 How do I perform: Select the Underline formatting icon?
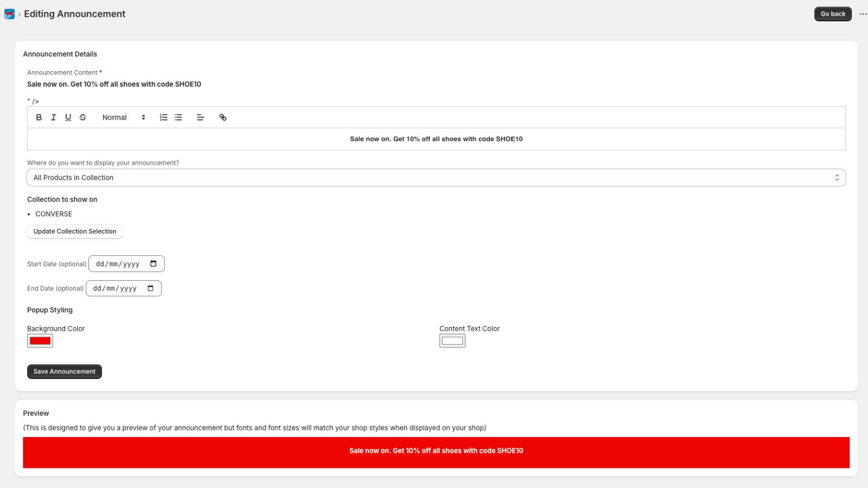pyautogui.click(x=68, y=117)
